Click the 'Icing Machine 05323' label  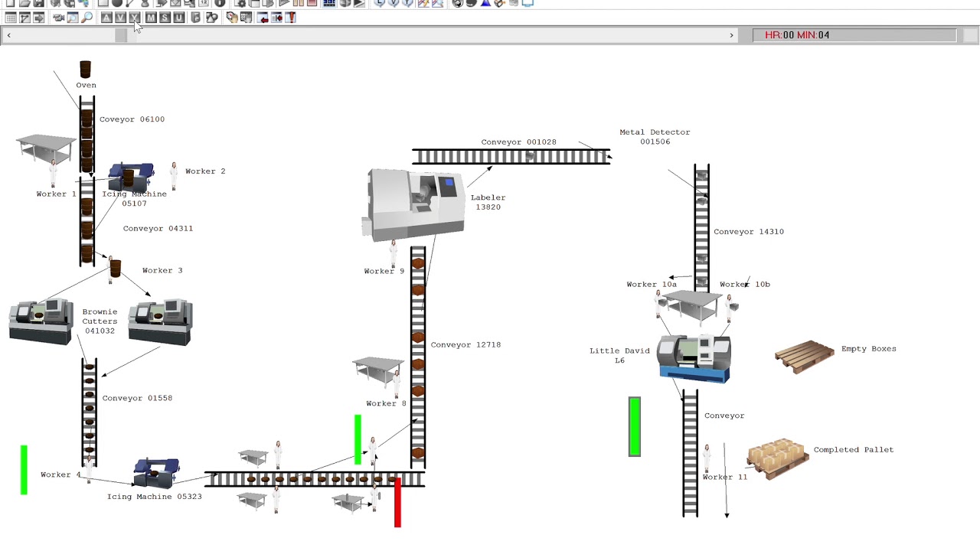click(x=155, y=497)
